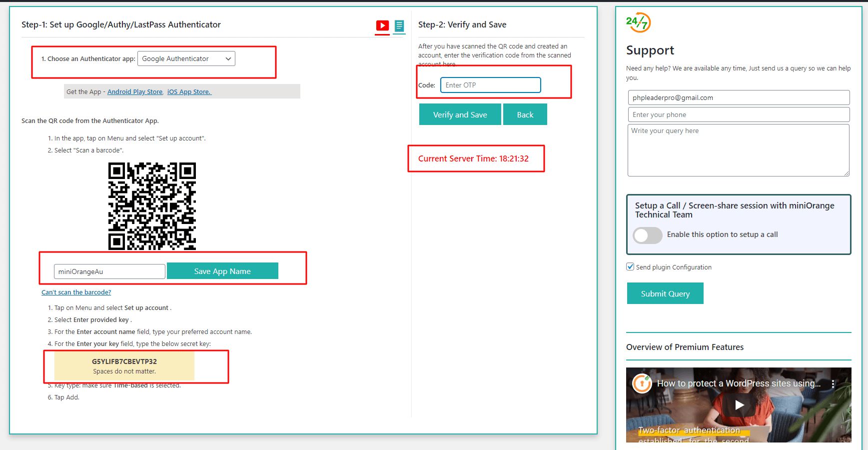Enable the setup a call toggle
Image resolution: width=868 pixels, height=450 pixels.
pyautogui.click(x=648, y=235)
